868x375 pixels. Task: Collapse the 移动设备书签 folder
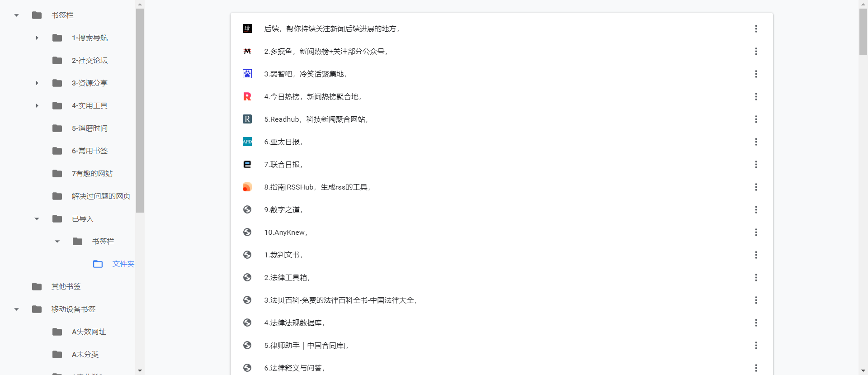pos(17,309)
